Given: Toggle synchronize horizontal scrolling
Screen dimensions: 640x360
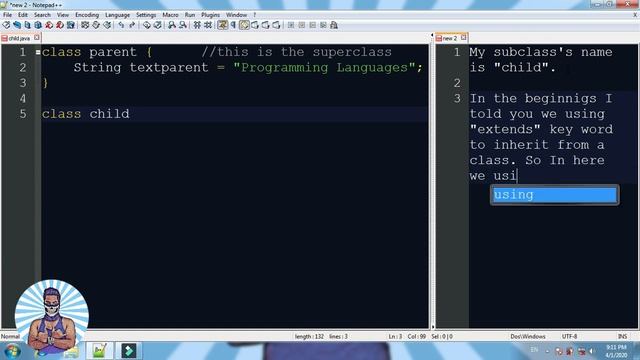Looking at the screenshot, I should tap(208, 25).
